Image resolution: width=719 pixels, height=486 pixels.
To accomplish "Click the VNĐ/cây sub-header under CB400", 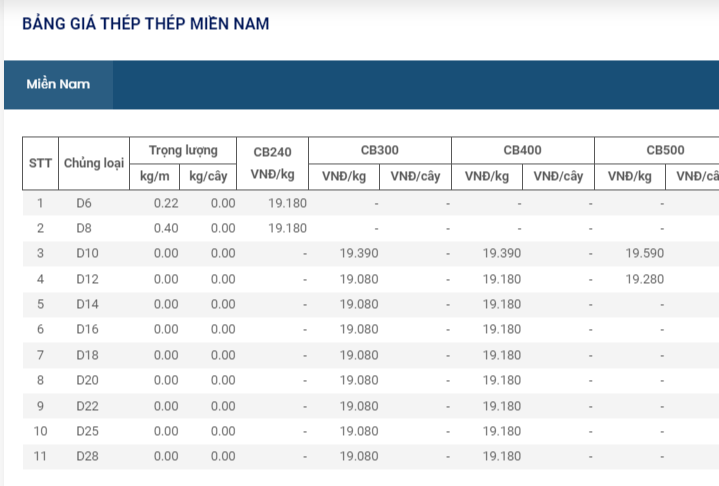I will tap(558, 177).
